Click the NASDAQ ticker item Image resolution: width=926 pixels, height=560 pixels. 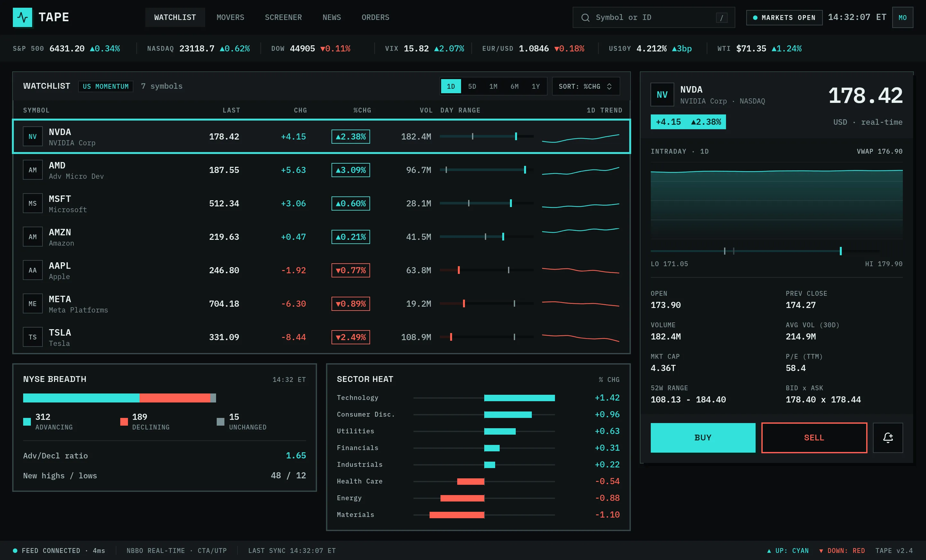pyautogui.click(x=198, y=49)
